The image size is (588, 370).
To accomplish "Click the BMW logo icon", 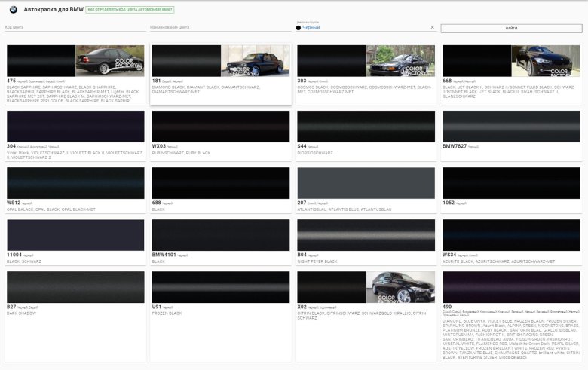I will [13, 9].
